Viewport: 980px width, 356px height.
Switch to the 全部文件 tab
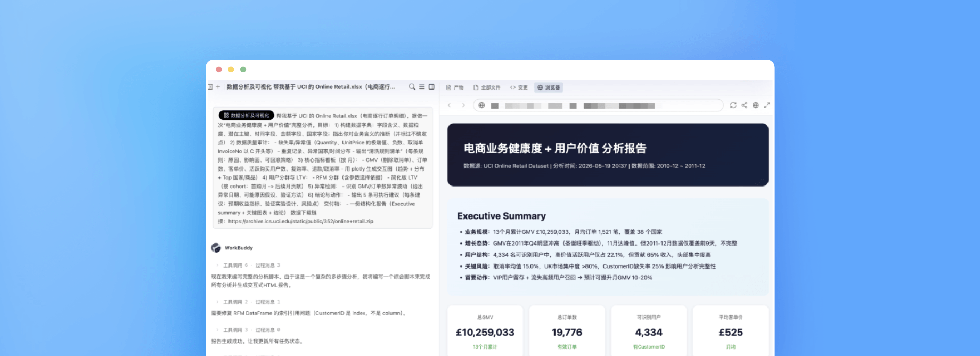point(487,87)
